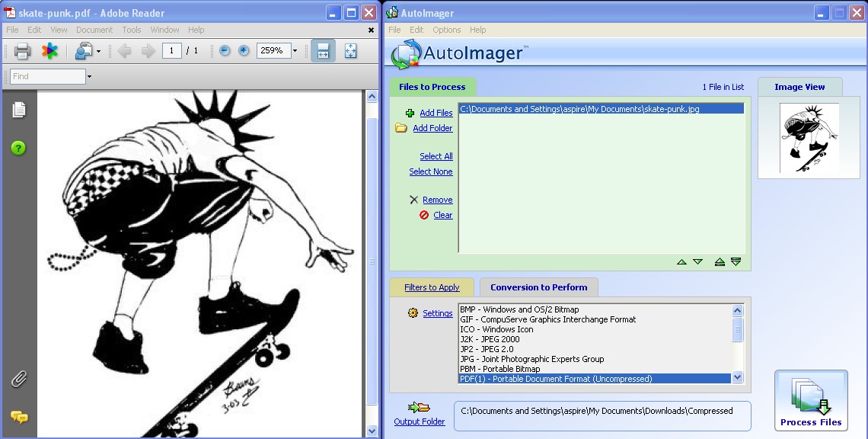Viewport: 868px width, 439px height.
Task: Close the Adobe Reader document with X
Action: (x=371, y=30)
